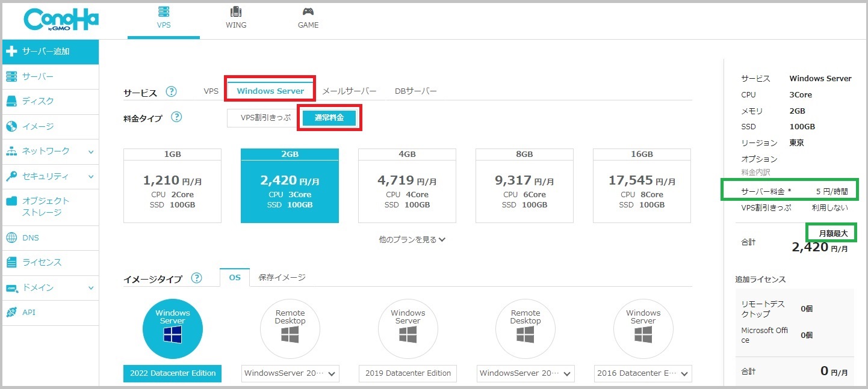Click the セキュリティ key icon
Viewport: 868px width, 389px height.
11,176
